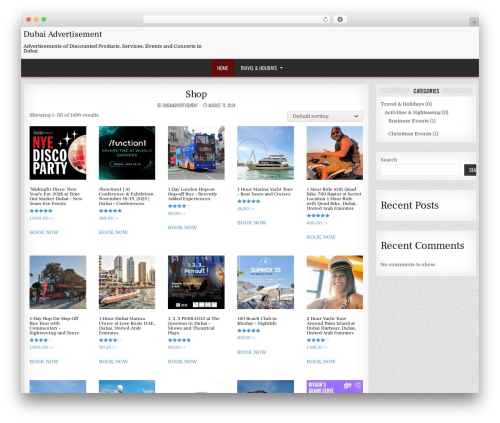Click Book Now under /function1 conference

click(x=113, y=232)
